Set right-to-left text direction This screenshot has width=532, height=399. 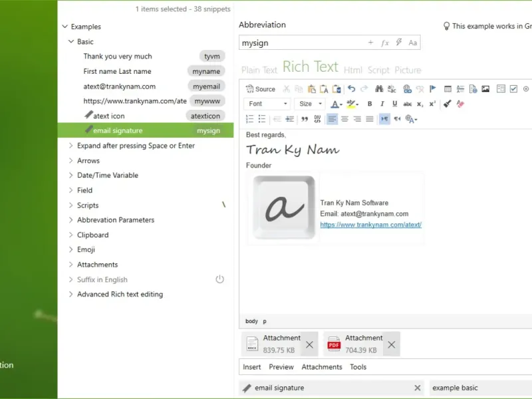pyautogui.click(x=397, y=119)
